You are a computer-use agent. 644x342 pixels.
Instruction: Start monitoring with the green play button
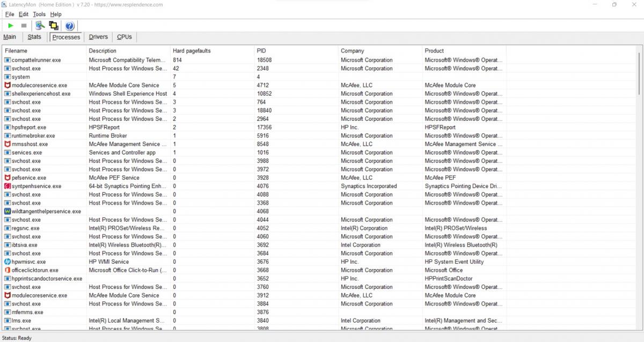(11, 25)
